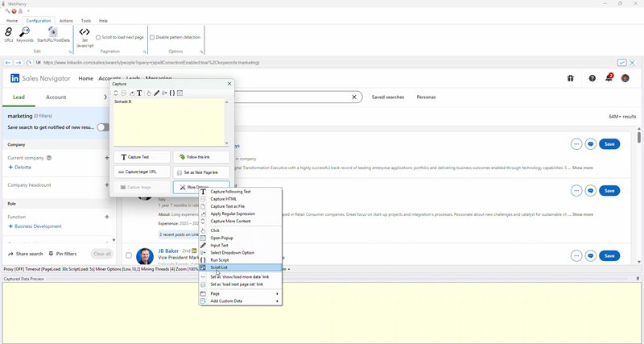Viewport: 644px width, 344px height.
Task: Click more options ellipsis in JB Baker row
Action: (x=576, y=256)
